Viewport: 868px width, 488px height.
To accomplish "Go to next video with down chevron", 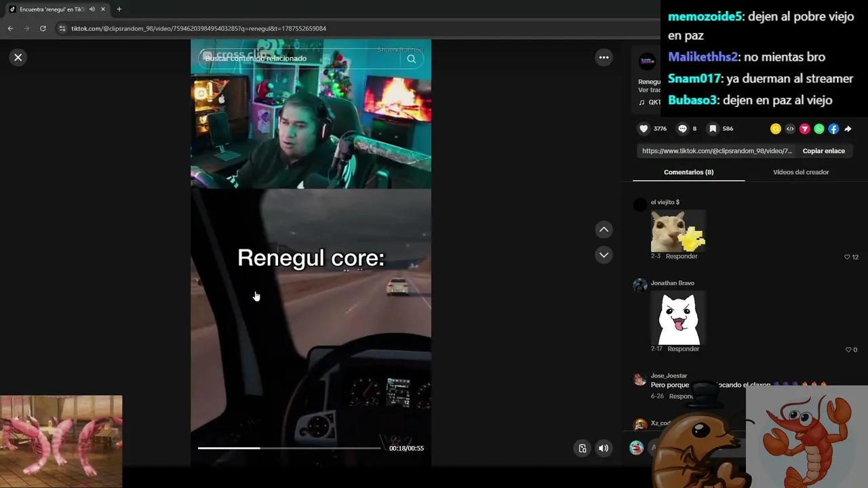I will pyautogui.click(x=604, y=255).
